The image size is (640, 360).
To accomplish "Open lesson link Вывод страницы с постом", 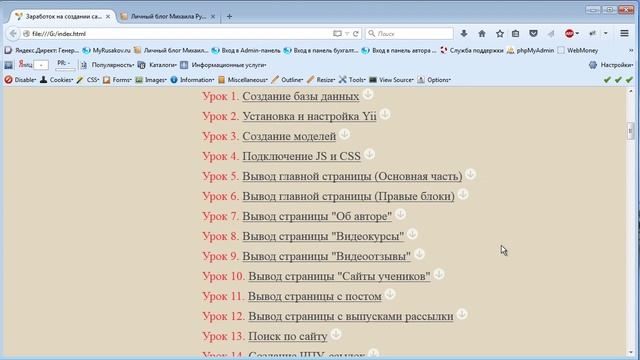I will [x=315, y=296].
